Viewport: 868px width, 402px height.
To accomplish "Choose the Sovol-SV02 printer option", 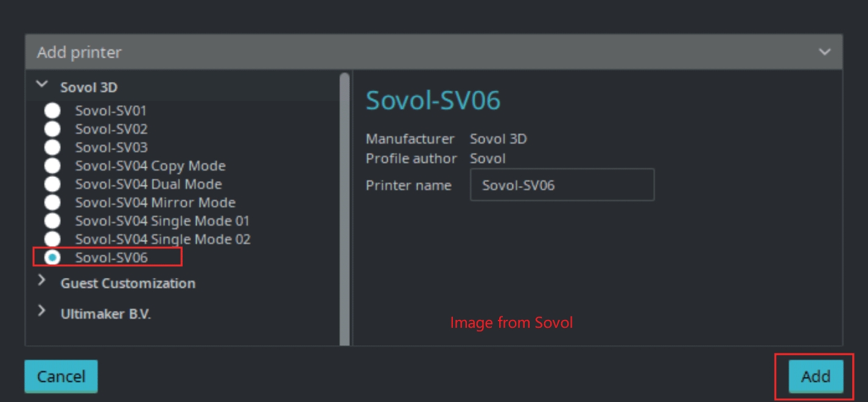I will click(x=53, y=129).
